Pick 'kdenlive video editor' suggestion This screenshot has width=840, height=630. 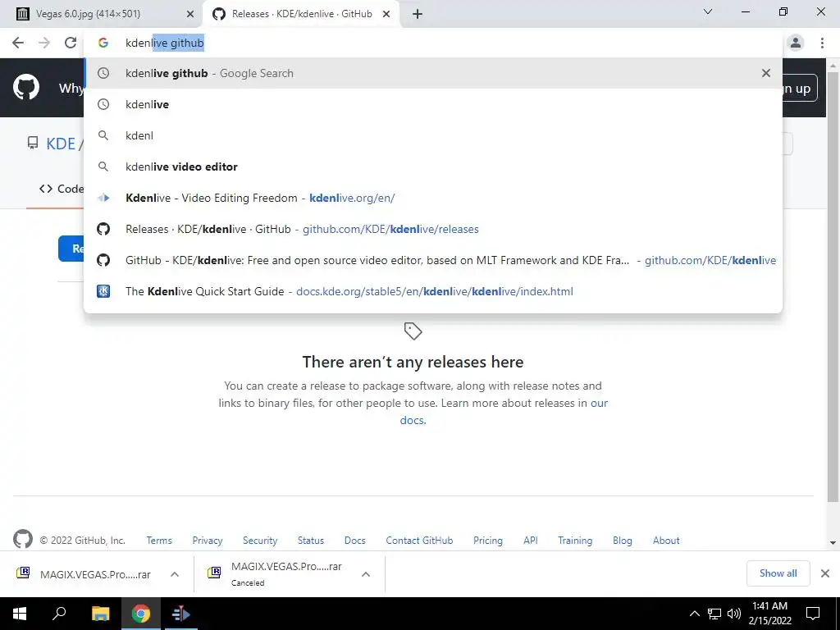click(x=433, y=167)
